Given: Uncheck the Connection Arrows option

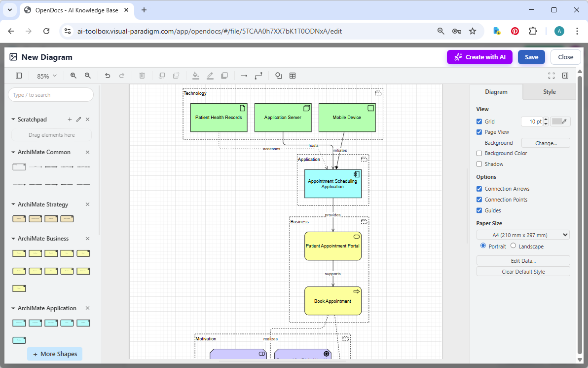Looking at the screenshot, I should click(479, 189).
